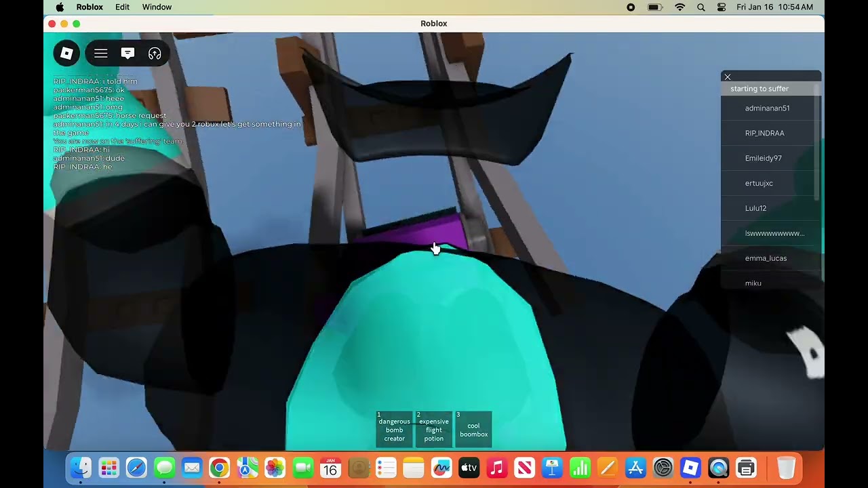Open Finder from the Dock
Image resolution: width=868 pixels, height=488 pixels.
point(81,468)
